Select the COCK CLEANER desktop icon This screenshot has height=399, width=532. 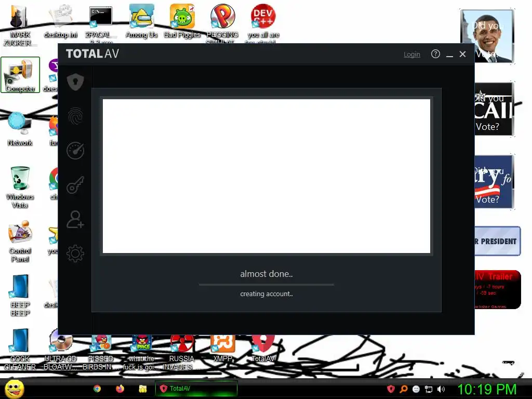(20, 350)
